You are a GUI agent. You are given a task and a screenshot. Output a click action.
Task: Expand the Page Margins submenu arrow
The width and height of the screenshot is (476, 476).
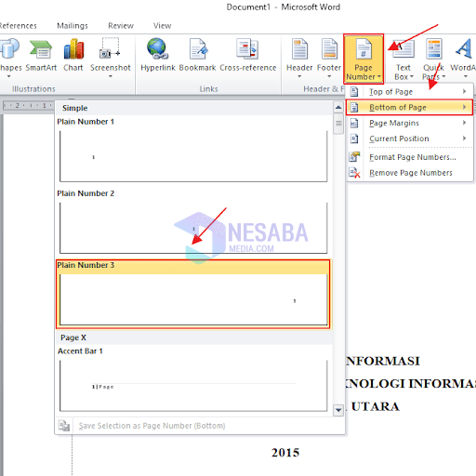click(464, 123)
